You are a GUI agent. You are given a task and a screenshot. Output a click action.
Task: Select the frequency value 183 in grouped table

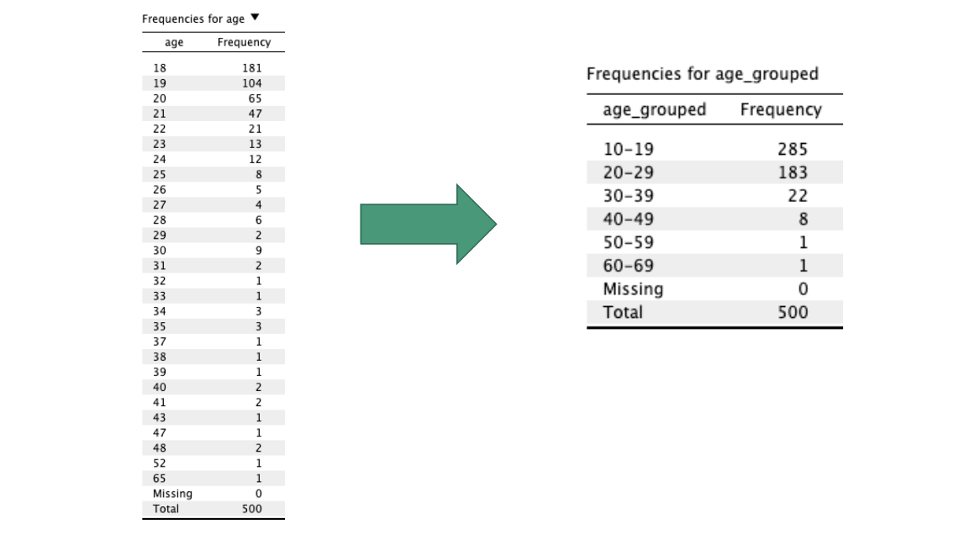pyautogui.click(x=792, y=172)
